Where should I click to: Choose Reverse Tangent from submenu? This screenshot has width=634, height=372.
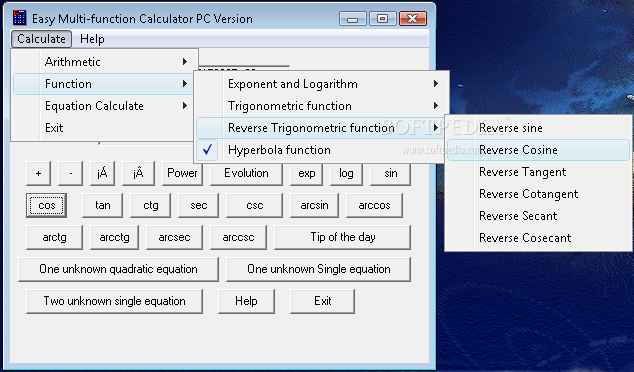[x=538, y=172]
